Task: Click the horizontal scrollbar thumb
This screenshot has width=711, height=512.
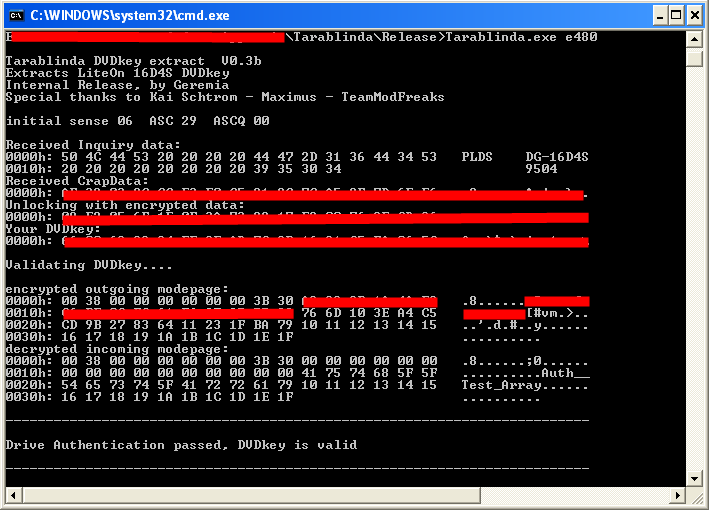Action: [x=252, y=496]
